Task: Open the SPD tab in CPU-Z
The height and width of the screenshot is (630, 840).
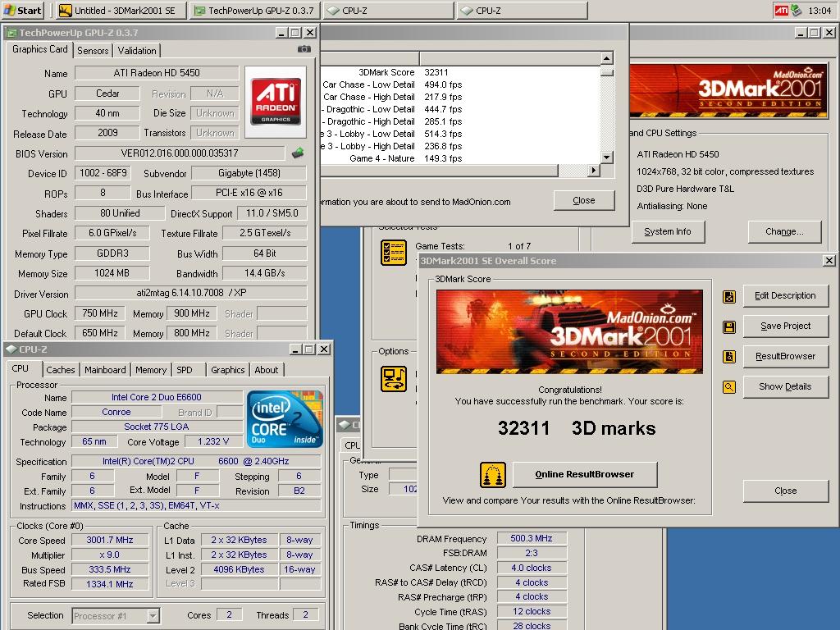Action: tap(185, 370)
